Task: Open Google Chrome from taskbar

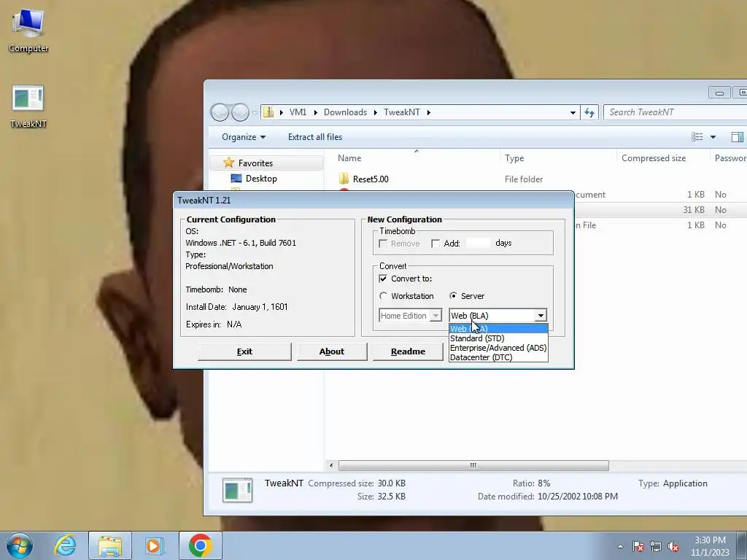Action: [200, 545]
